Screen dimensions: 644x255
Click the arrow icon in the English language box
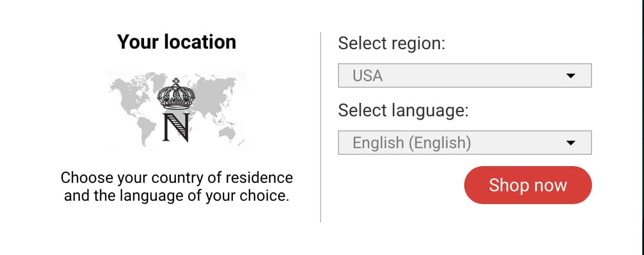(570, 143)
